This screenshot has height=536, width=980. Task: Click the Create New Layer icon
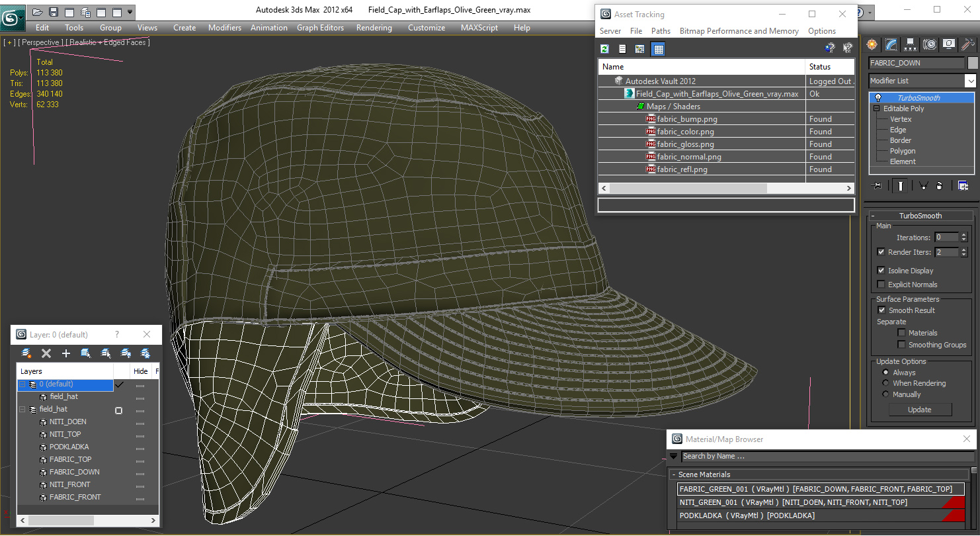[27, 353]
